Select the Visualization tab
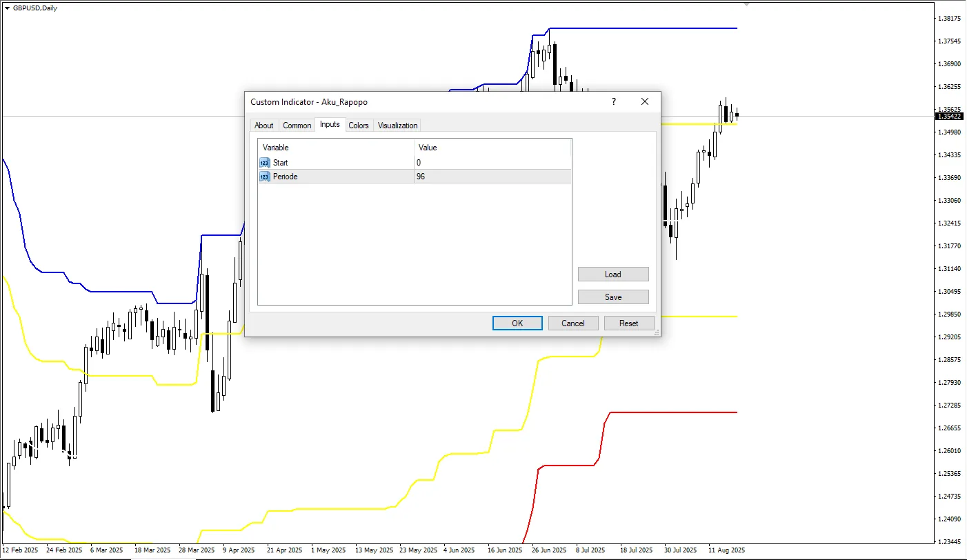The image size is (967, 560). (x=397, y=126)
